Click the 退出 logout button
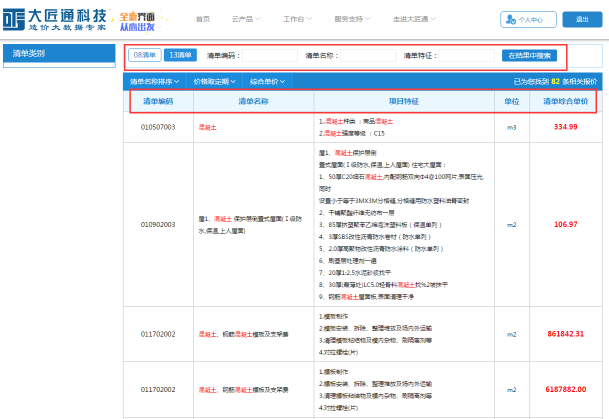Screen dimensions: 609x419 [581, 19]
